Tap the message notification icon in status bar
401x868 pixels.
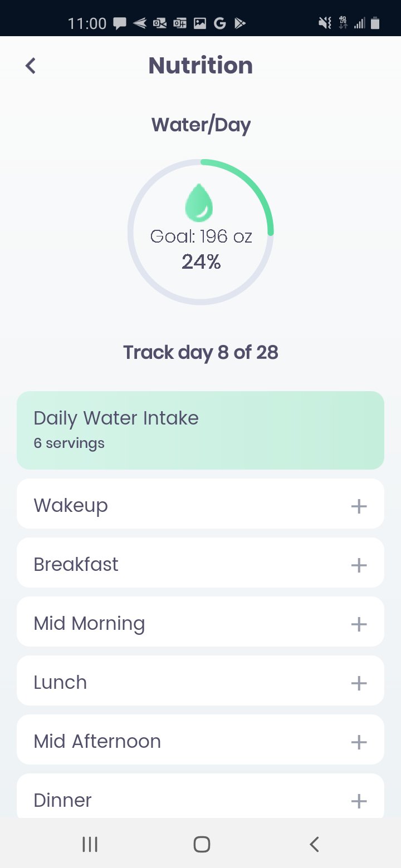tap(119, 23)
